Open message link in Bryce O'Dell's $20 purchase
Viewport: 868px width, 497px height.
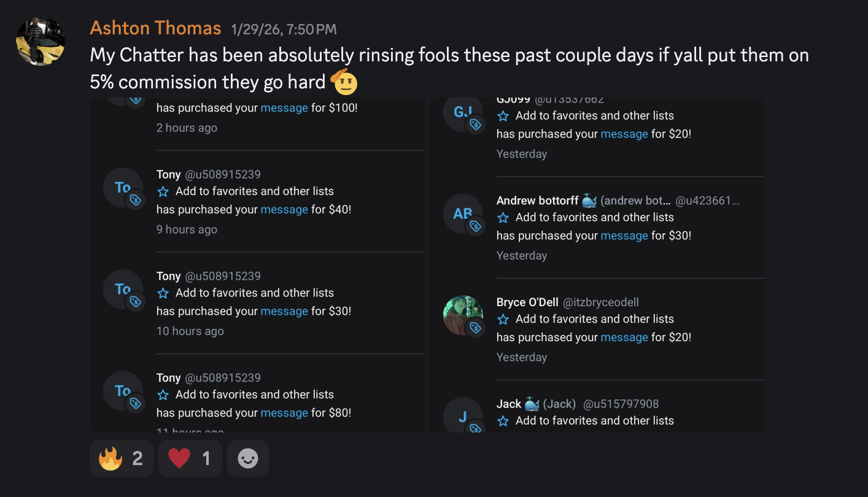click(624, 337)
